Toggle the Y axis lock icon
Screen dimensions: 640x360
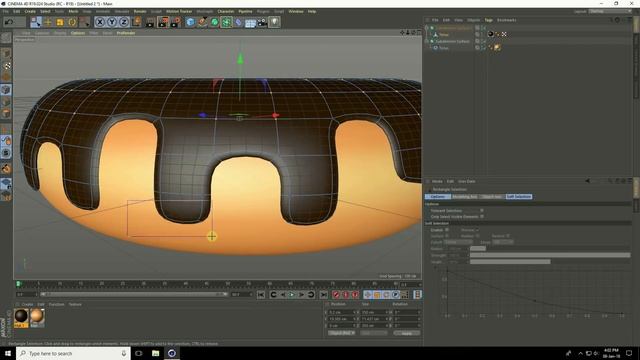point(112,22)
